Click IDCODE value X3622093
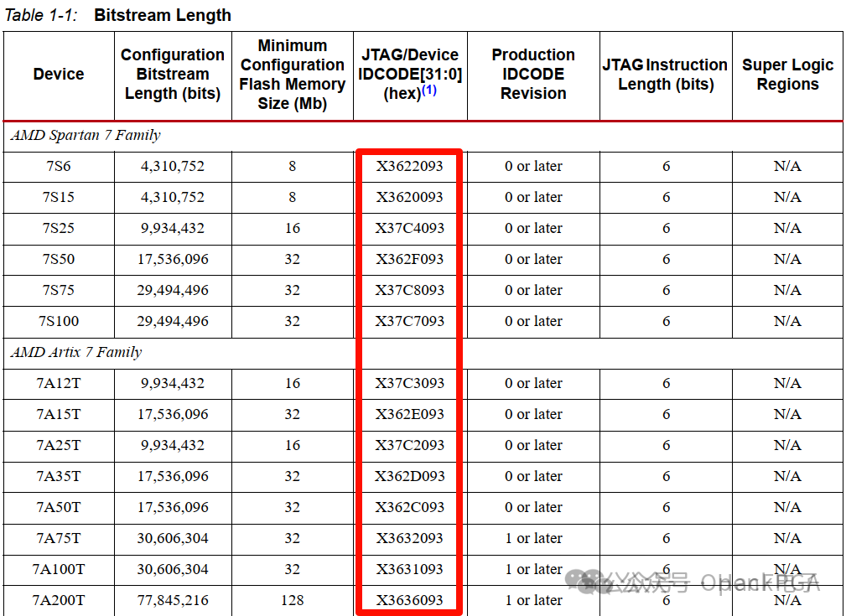The height and width of the screenshot is (616, 846). pyautogui.click(x=409, y=166)
